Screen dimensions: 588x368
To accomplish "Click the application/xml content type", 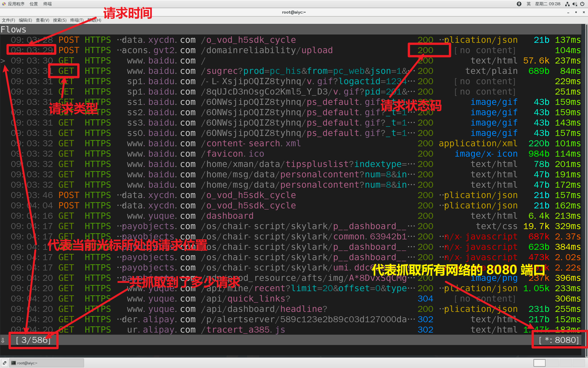I will point(478,143).
